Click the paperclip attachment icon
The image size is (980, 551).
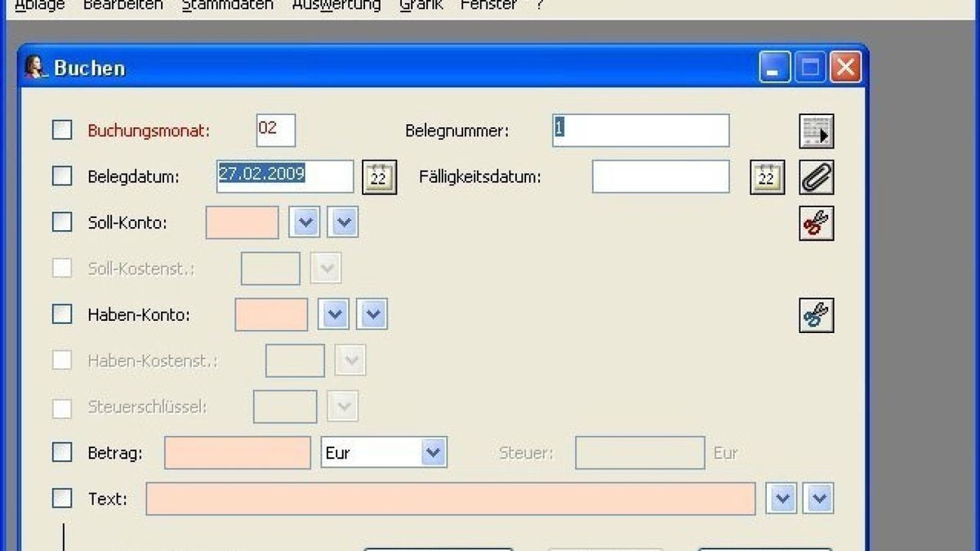(816, 176)
